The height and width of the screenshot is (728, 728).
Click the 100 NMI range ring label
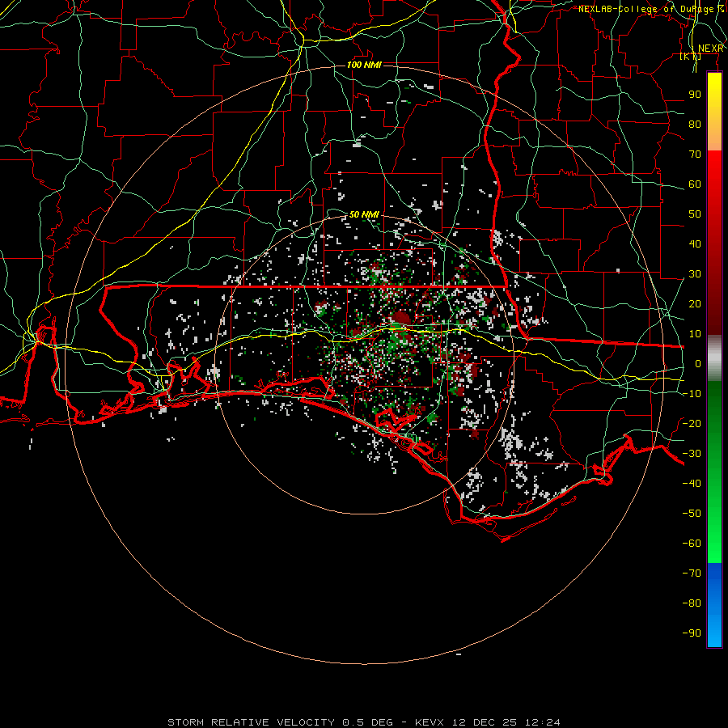pyautogui.click(x=365, y=65)
